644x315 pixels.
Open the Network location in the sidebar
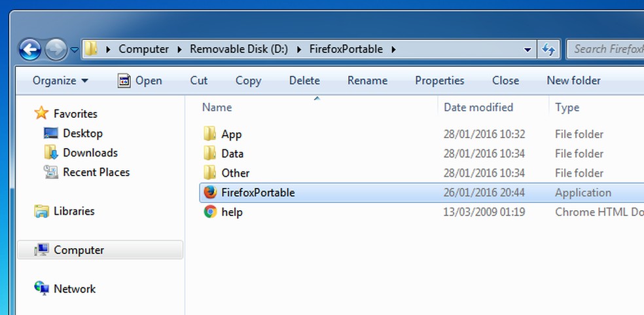pyautogui.click(x=75, y=289)
